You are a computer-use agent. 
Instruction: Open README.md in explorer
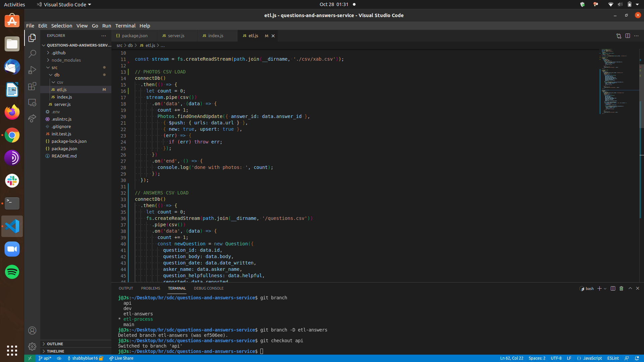[x=64, y=156]
